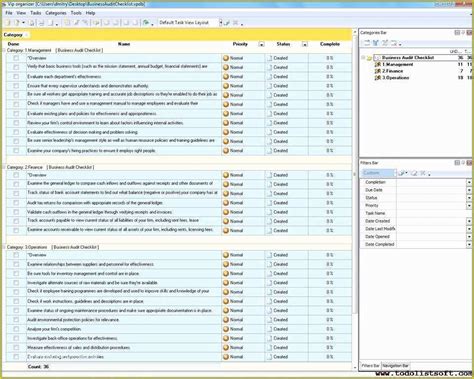474x379 pixels.
Task: Tick Done checkbox for 'Validate cash outflows' task
Action: (x=16, y=212)
